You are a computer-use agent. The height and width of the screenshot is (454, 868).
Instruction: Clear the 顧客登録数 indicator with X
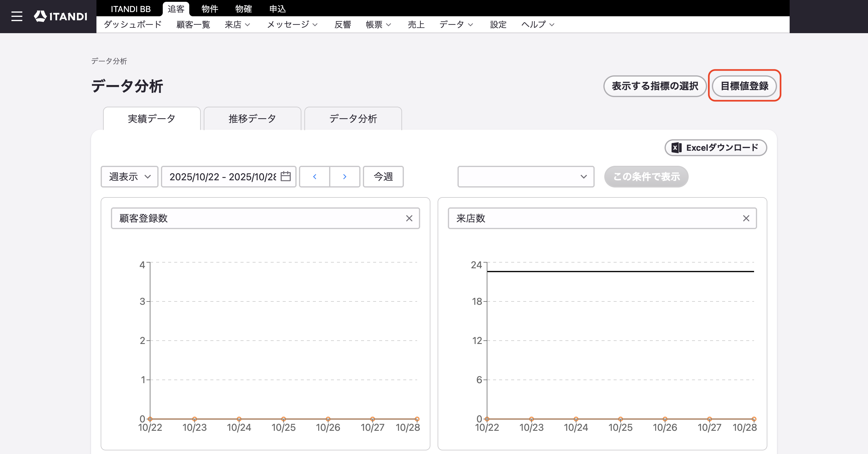(x=409, y=218)
